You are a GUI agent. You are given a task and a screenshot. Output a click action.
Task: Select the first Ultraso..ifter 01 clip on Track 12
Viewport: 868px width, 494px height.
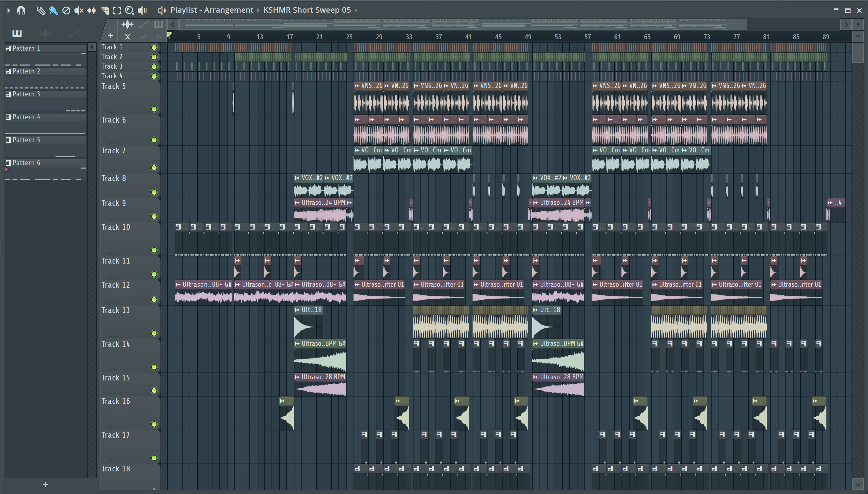(379, 293)
